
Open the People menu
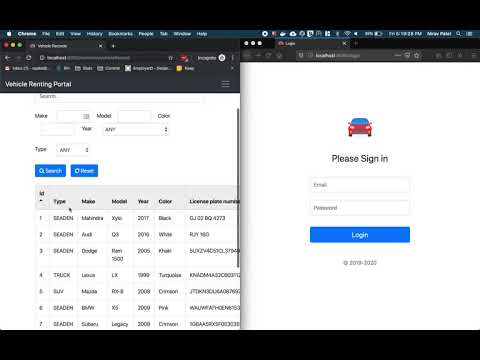point(146,34)
